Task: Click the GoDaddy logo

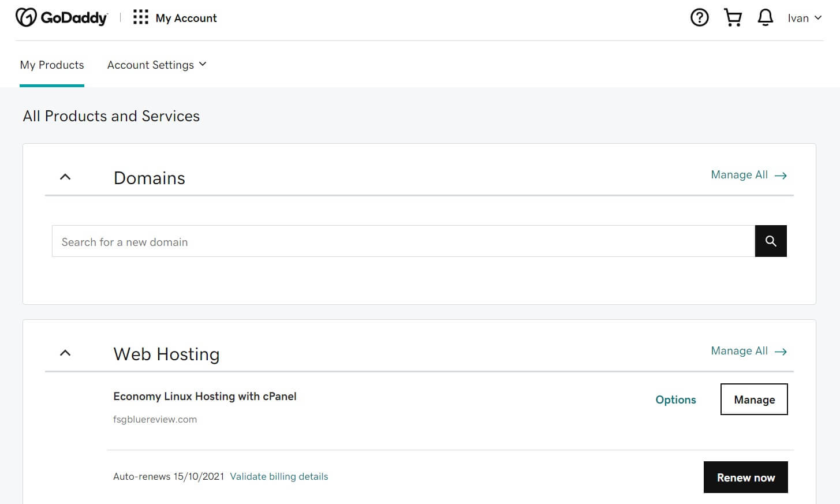Action: pos(62,17)
